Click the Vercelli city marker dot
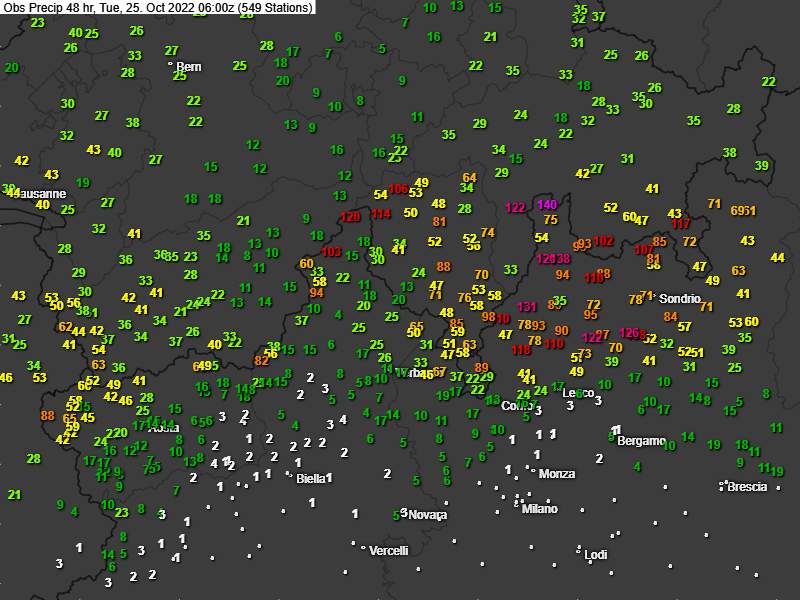The height and width of the screenshot is (600, 800). tap(363, 547)
